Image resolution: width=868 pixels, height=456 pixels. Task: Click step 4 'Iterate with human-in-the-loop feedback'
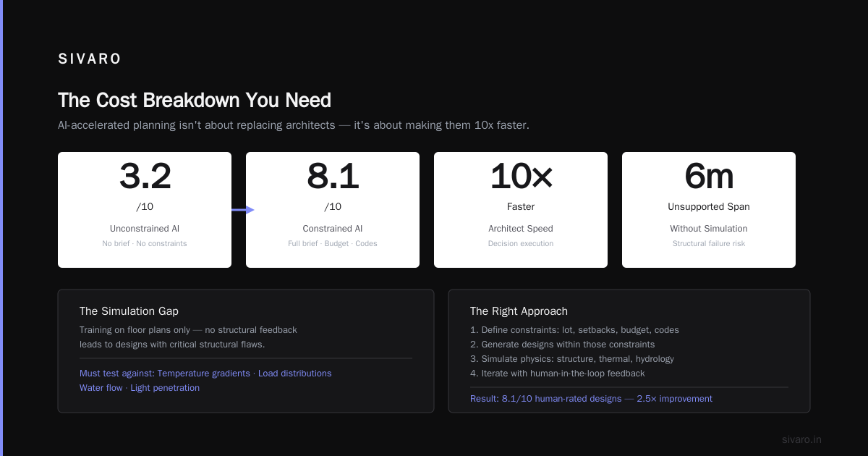[x=557, y=373]
